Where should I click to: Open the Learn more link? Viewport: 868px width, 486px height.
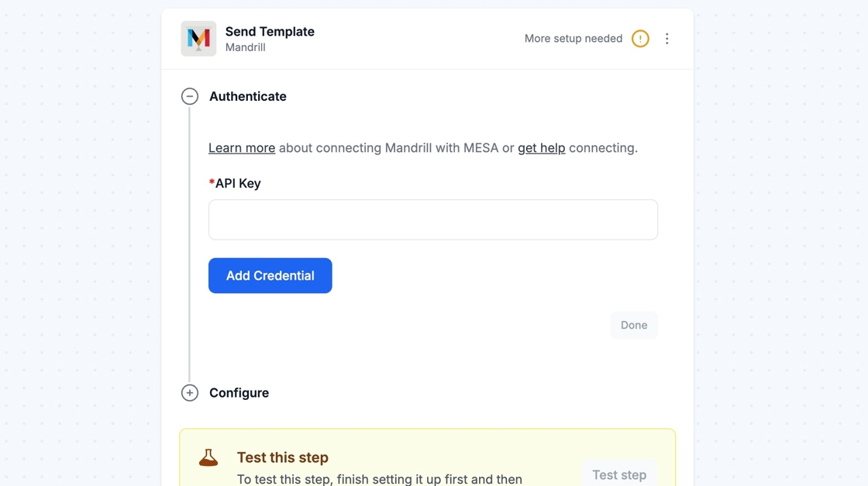(242, 148)
